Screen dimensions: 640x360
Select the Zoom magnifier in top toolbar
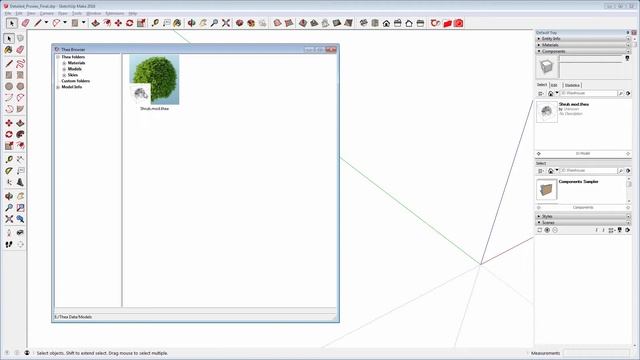[214, 23]
